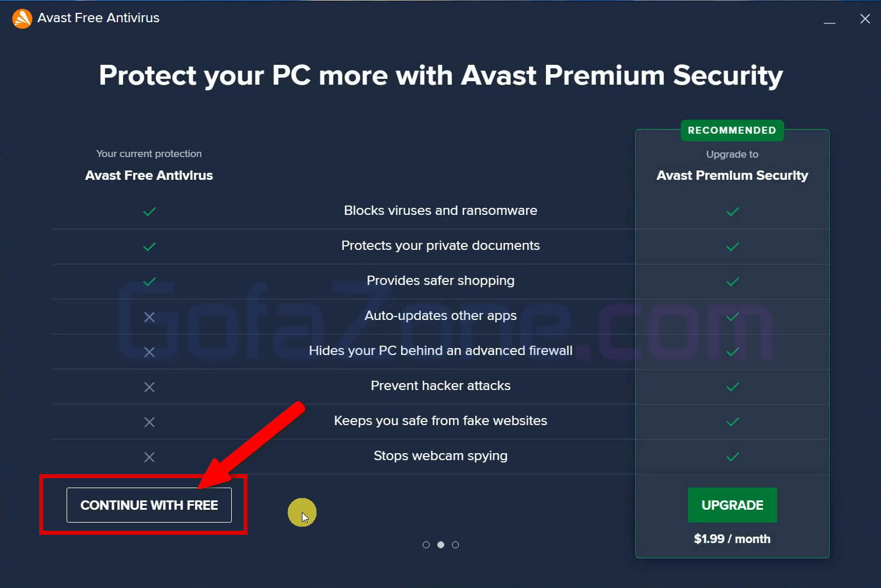Click Free checkmark for Provides safer shopping
Screen dimensions: 881x588
149,281
